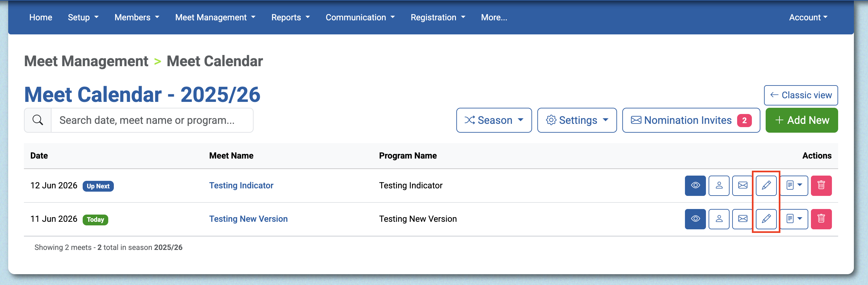Expand document dropdown for Testing Indicator row
This screenshot has height=285, width=868.
click(x=794, y=185)
